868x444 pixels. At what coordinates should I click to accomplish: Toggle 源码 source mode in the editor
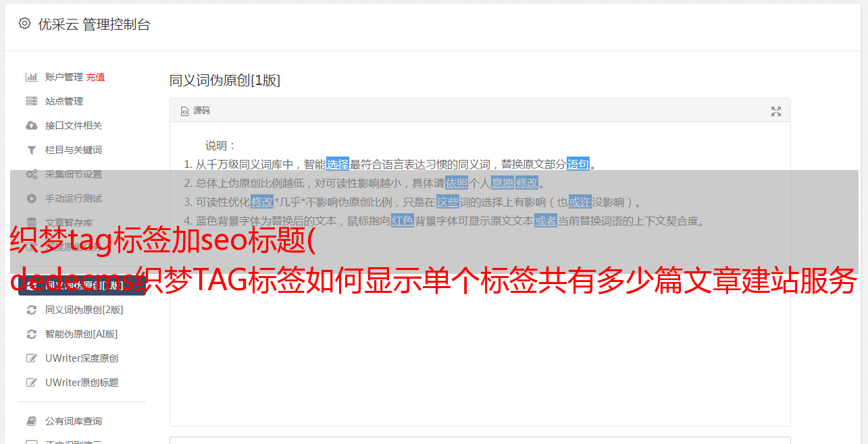195,111
